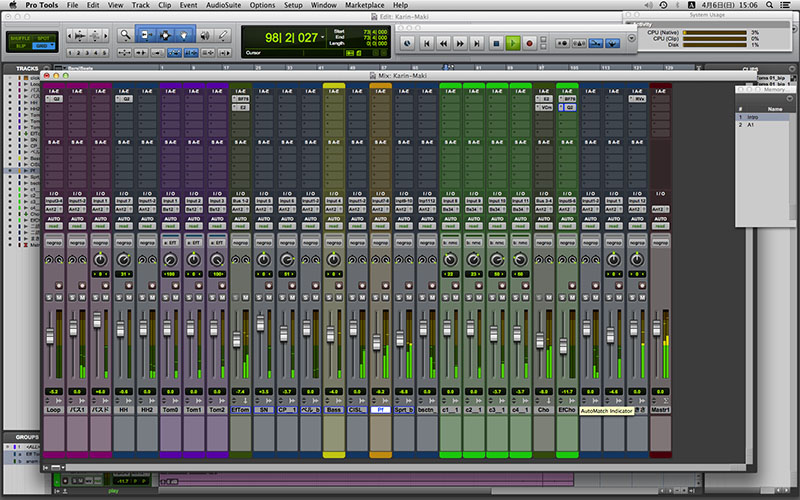Click the Mastr1 track name button

tap(660, 410)
